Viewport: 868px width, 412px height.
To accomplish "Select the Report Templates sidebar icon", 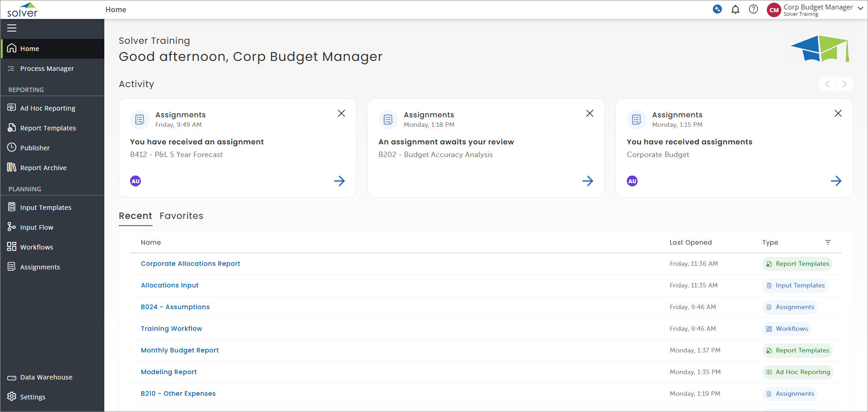I will tap(11, 128).
